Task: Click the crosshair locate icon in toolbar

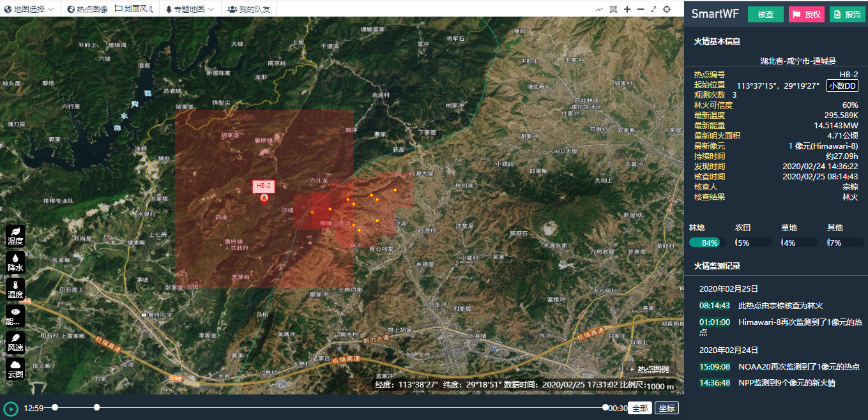Action: (667, 9)
